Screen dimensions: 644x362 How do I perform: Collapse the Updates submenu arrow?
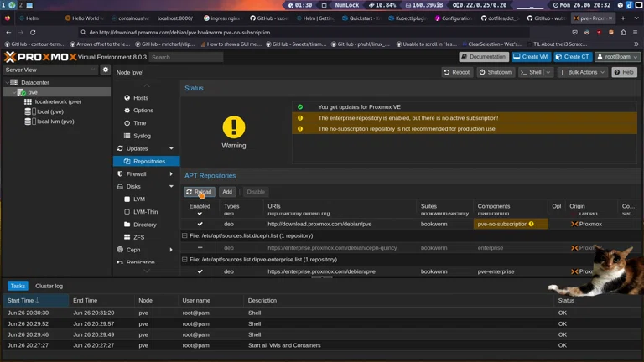tap(171, 148)
